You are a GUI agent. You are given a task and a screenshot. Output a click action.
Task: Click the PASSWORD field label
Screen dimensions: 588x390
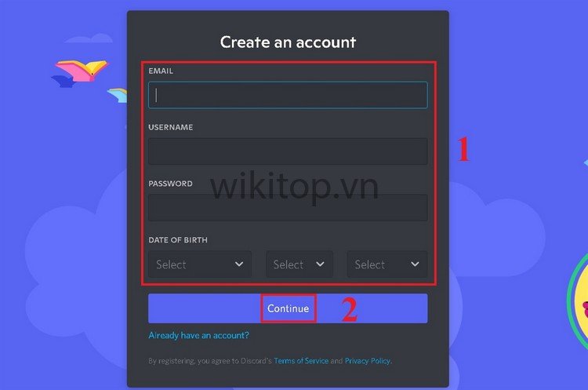point(170,184)
